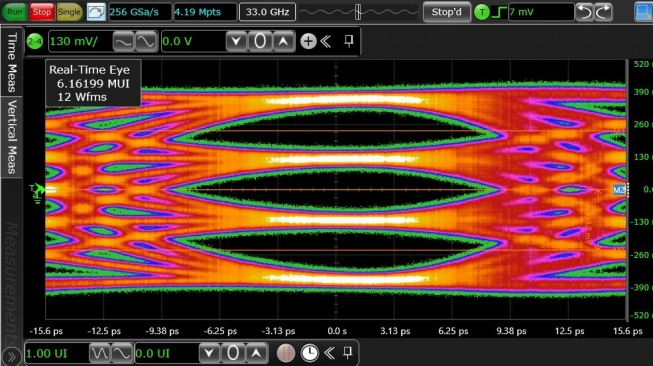Click the Single acquisition button
Screen dimensions: 653x366
(x=69, y=12)
